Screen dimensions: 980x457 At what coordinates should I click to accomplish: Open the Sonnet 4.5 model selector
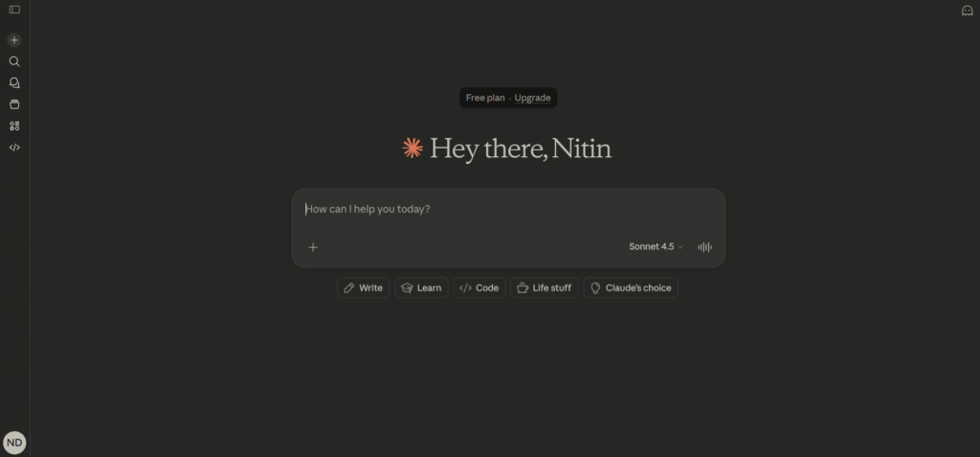[x=657, y=246]
